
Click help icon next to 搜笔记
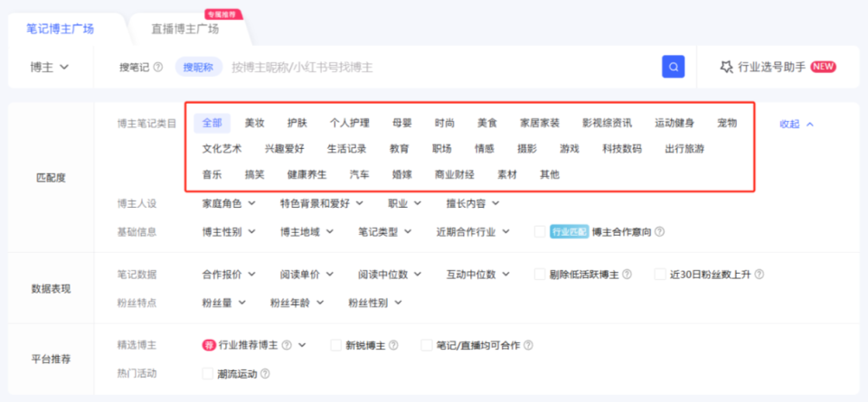click(157, 67)
